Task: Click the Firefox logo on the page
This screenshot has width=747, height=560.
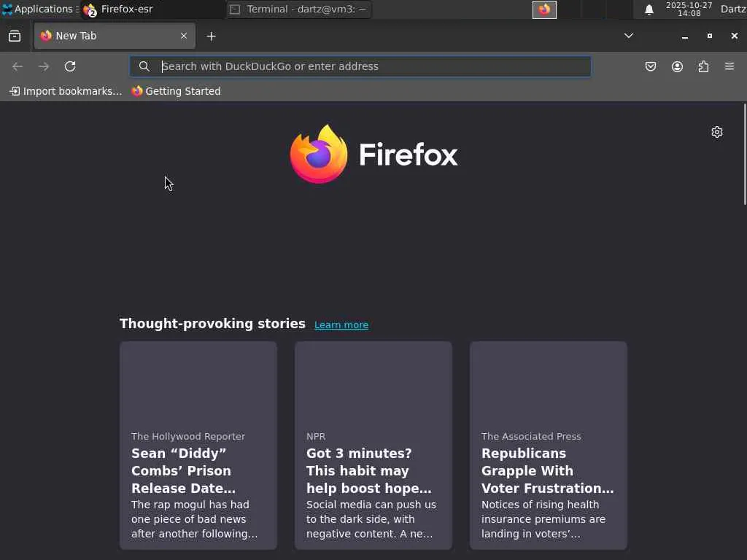Action: [x=373, y=154]
